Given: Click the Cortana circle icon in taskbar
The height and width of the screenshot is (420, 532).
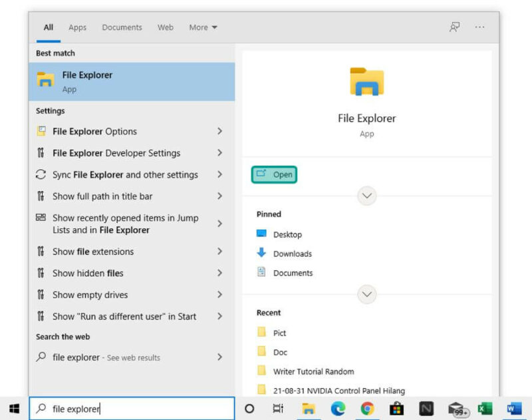Looking at the screenshot, I should (x=249, y=409).
